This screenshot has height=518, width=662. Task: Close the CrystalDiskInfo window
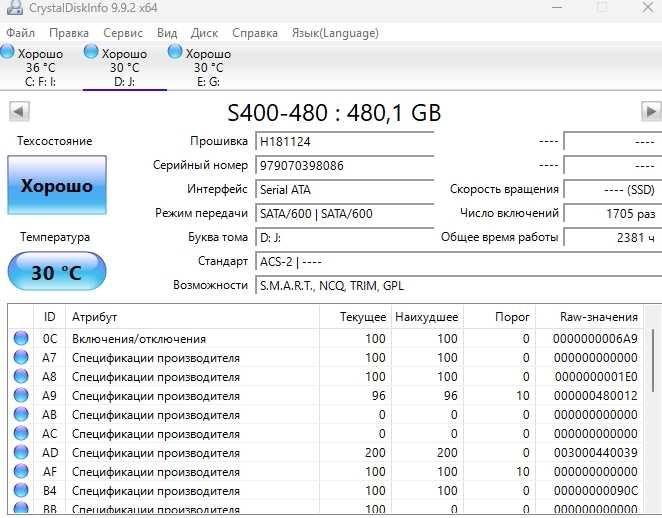click(x=648, y=7)
